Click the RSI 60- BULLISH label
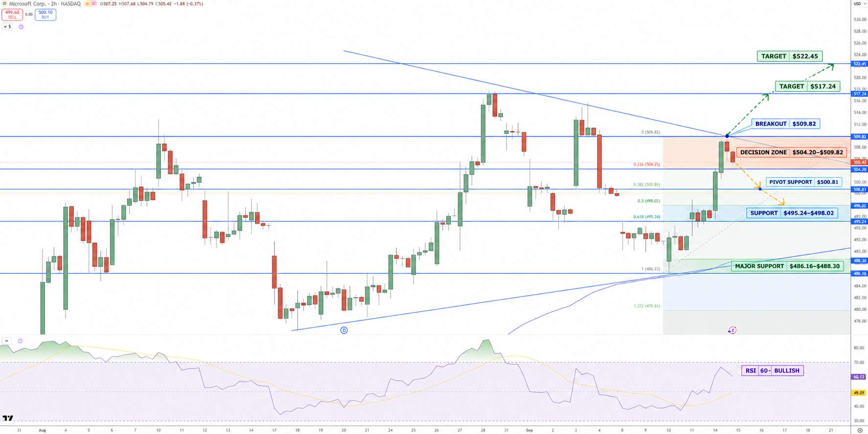This screenshot has height=434, width=868. (772, 370)
